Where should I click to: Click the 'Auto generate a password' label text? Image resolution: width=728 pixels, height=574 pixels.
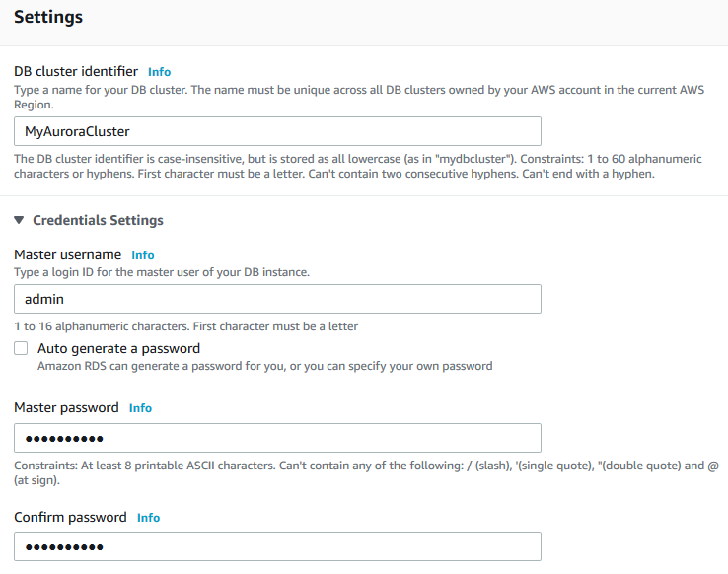point(118,348)
